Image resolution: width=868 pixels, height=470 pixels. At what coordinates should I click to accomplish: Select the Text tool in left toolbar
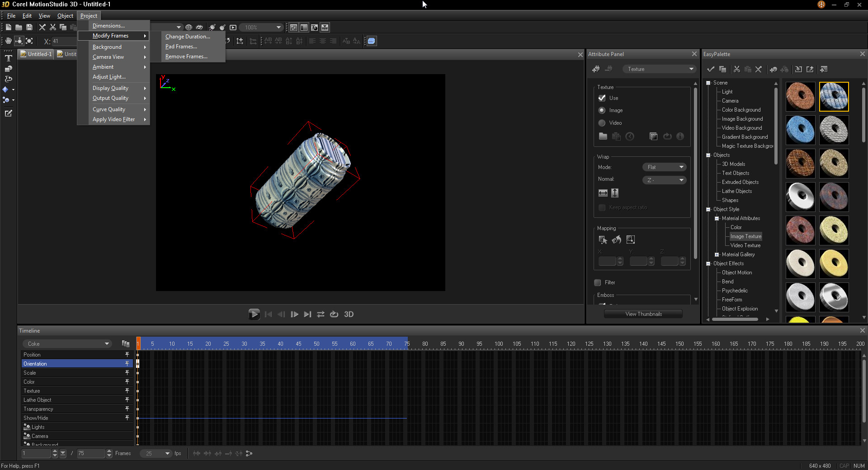pyautogui.click(x=8, y=58)
